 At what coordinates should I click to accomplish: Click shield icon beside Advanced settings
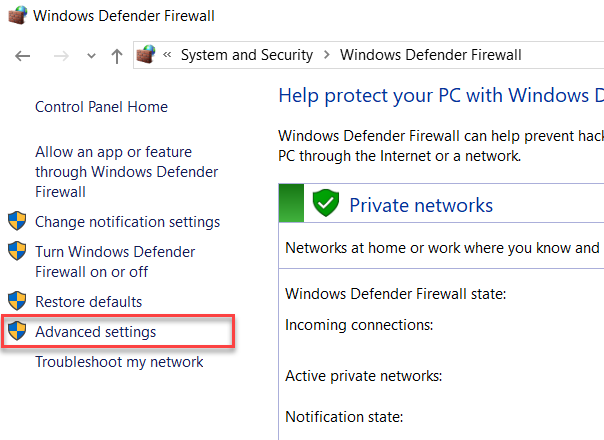17,332
